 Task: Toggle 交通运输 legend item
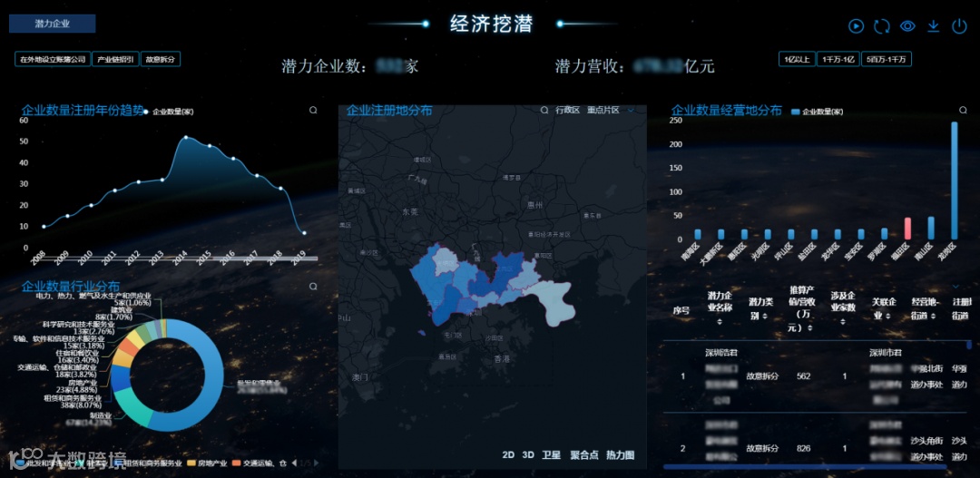(x=260, y=463)
